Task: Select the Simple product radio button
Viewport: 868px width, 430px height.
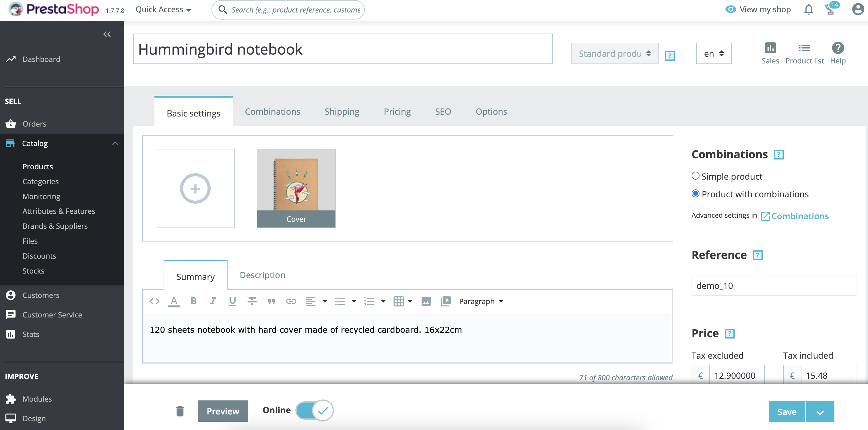Action: 696,176
